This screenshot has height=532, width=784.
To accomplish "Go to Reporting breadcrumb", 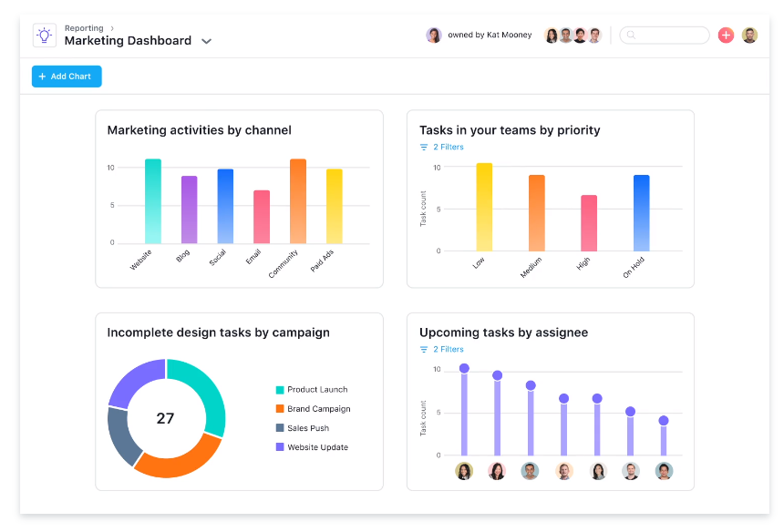I will pos(83,28).
